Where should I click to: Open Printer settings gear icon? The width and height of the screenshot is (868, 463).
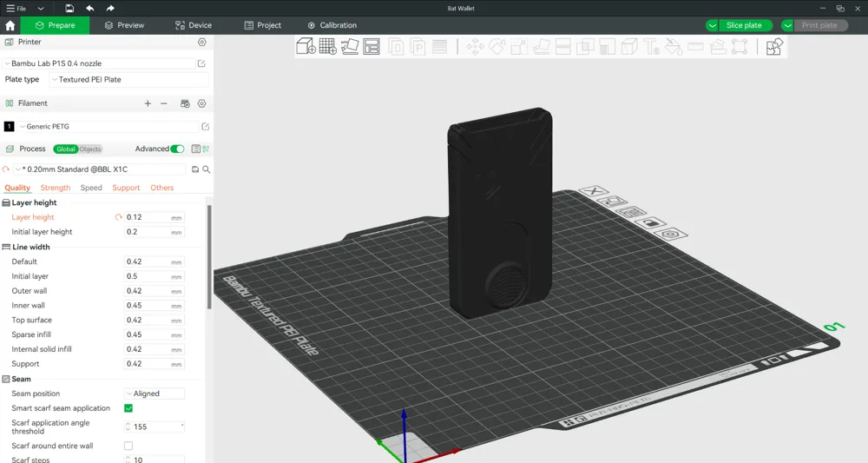(202, 42)
